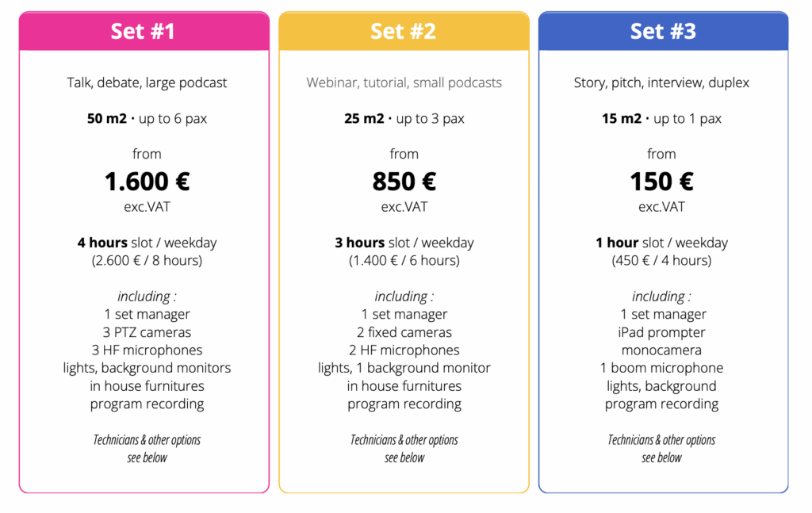Image resolution: width=812 pixels, height=513 pixels.
Task: Select the "3 hours slot / weekday" line
Action: 404,243
